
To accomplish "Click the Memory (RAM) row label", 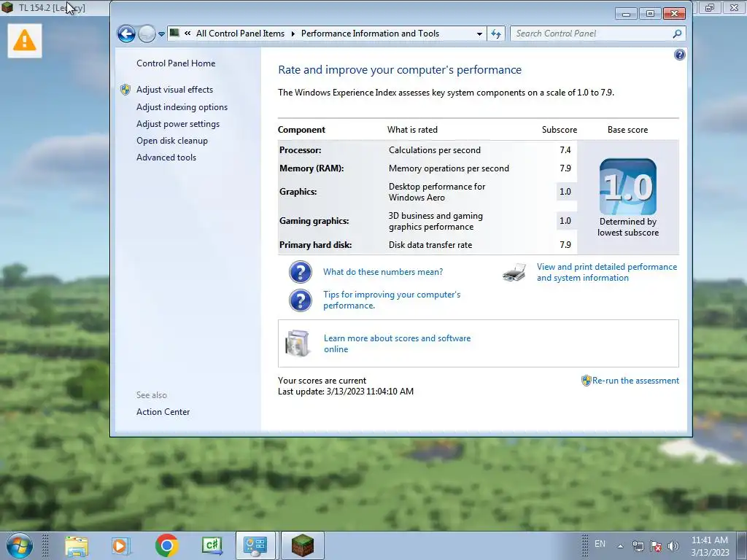I will click(311, 168).
